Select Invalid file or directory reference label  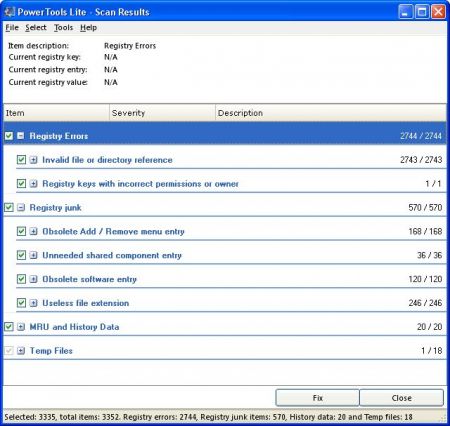pos(107,160)
